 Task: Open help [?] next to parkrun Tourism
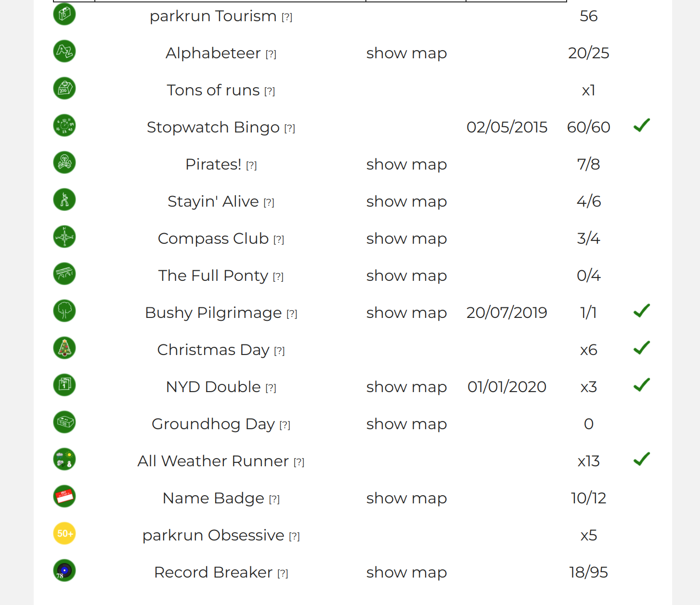287,17
